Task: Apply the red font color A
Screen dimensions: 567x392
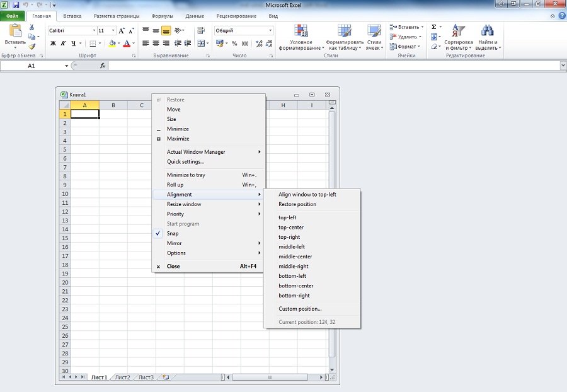Action: pos(127,43)
